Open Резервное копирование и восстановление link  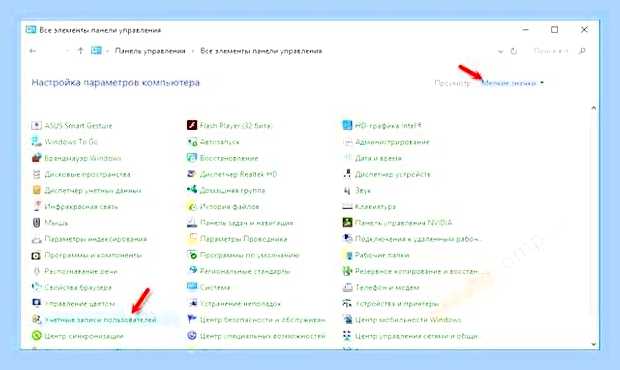pyautogui.click(x=417, y=272)
